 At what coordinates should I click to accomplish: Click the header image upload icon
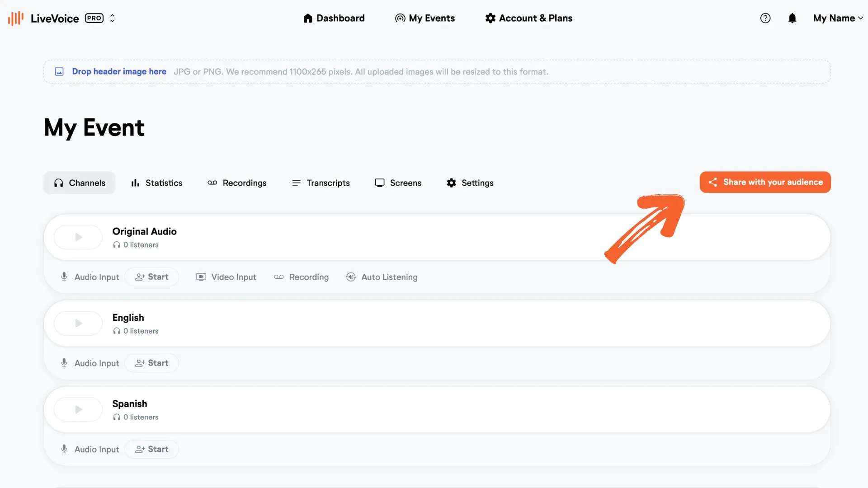click(59, 71)
